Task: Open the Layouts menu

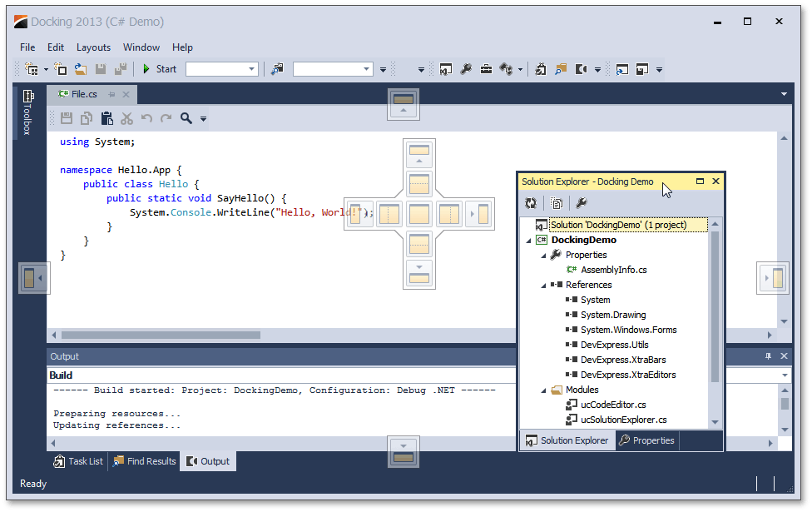Action: pos(93,47)
